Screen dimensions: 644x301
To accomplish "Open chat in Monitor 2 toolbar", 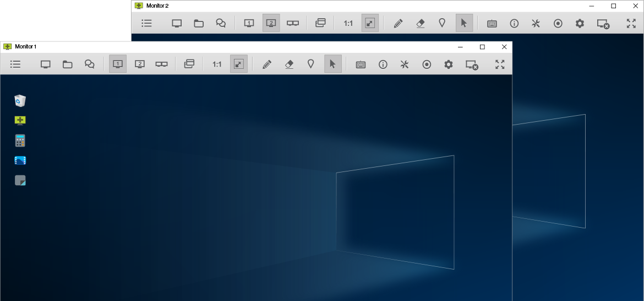I will coord(221,24).
